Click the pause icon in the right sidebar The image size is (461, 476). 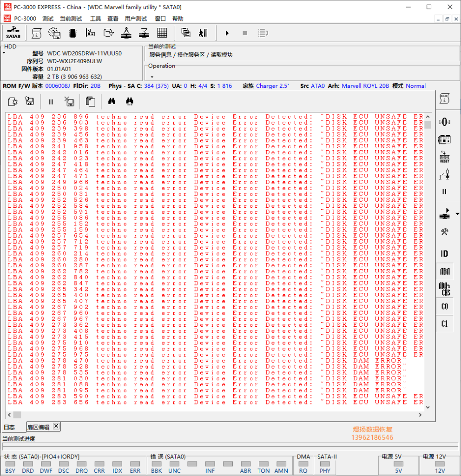click(445, 192)
